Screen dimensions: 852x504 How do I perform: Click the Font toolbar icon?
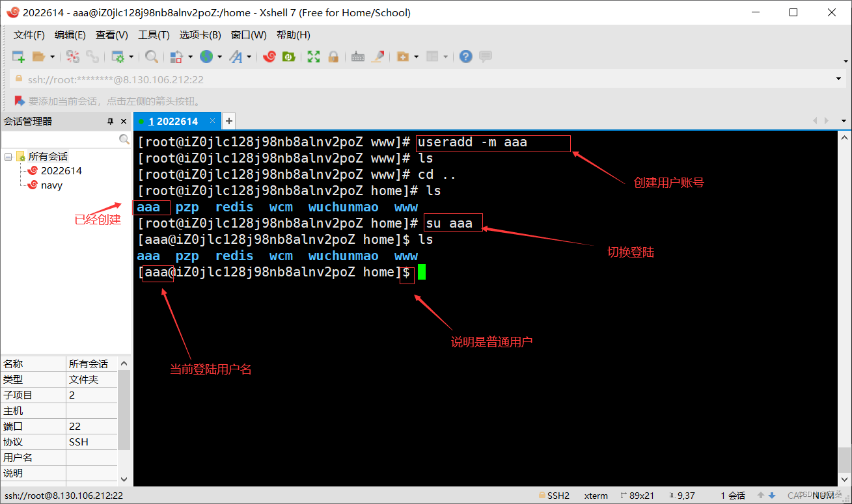coord(236,57)
